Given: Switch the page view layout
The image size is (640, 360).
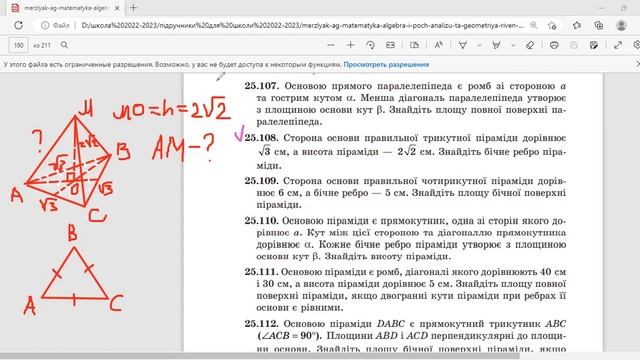Looking at the screenshot, I should point(414,45).
